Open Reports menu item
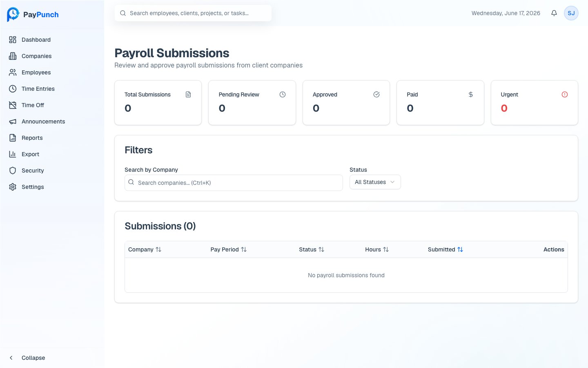The height and width of the screenshot is (368, 588). pos(52,138)
